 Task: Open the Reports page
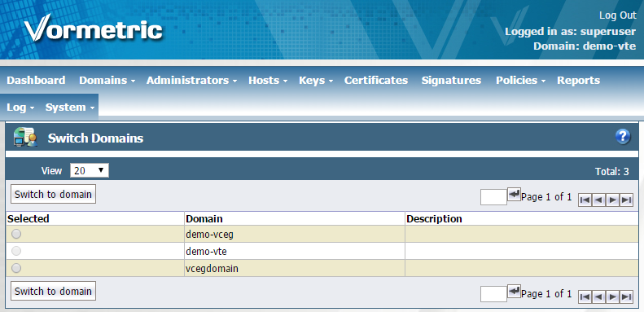point(578,80)
